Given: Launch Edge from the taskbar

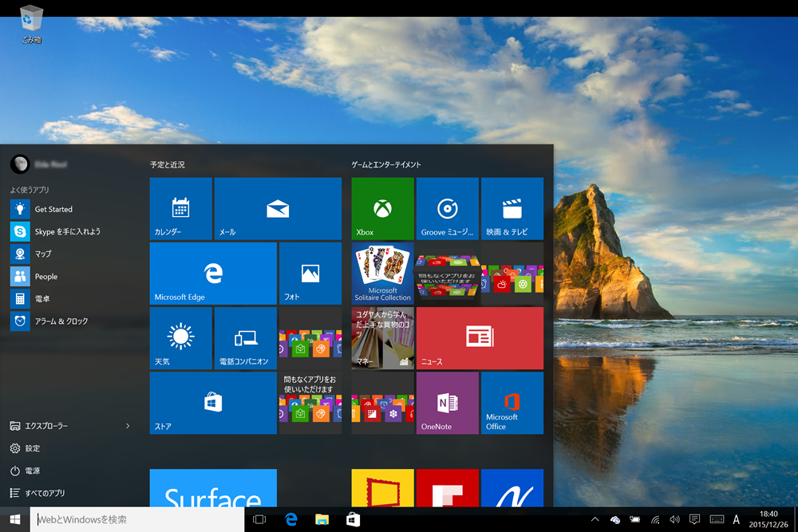Looking at the screenshot, I should [291, 519].
